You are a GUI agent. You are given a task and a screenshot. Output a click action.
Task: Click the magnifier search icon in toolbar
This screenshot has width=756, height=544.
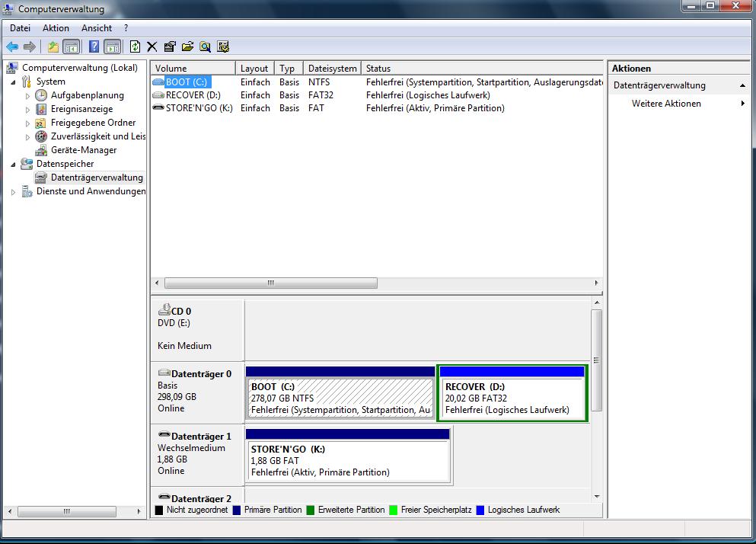coord(205,46)
